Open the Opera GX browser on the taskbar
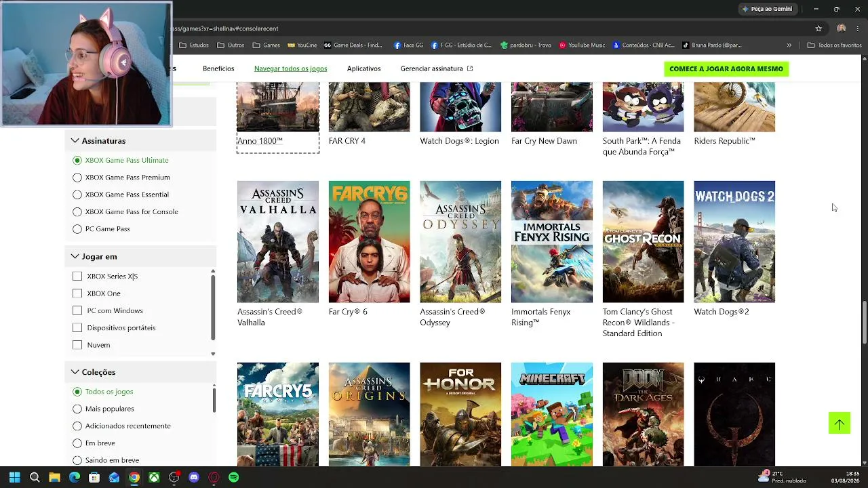 [x=214, y=477]
